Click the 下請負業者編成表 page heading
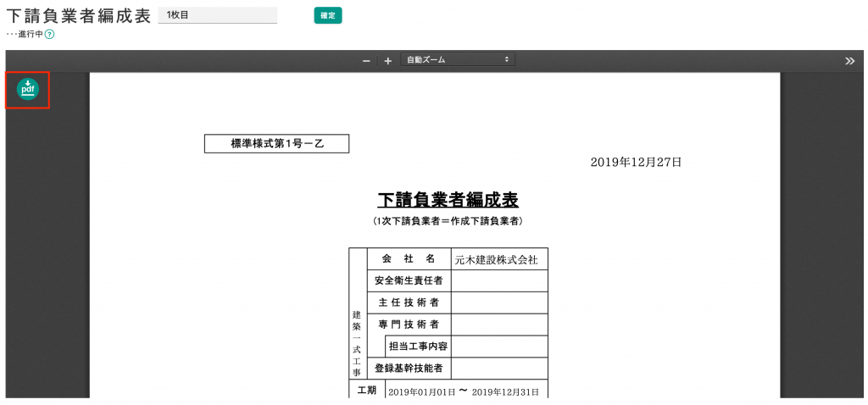Screen dimensions: 868x405 79,16
